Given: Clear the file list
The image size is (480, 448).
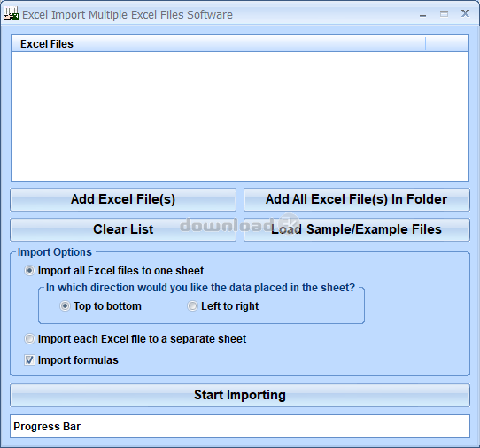Looking at the screenshot, I should (123, 229).
